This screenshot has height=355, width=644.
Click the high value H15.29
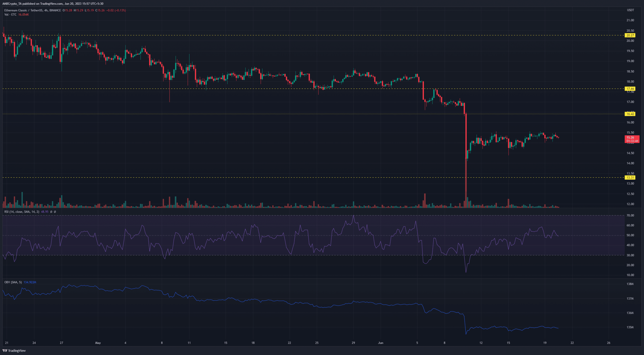tap(78, 10)
